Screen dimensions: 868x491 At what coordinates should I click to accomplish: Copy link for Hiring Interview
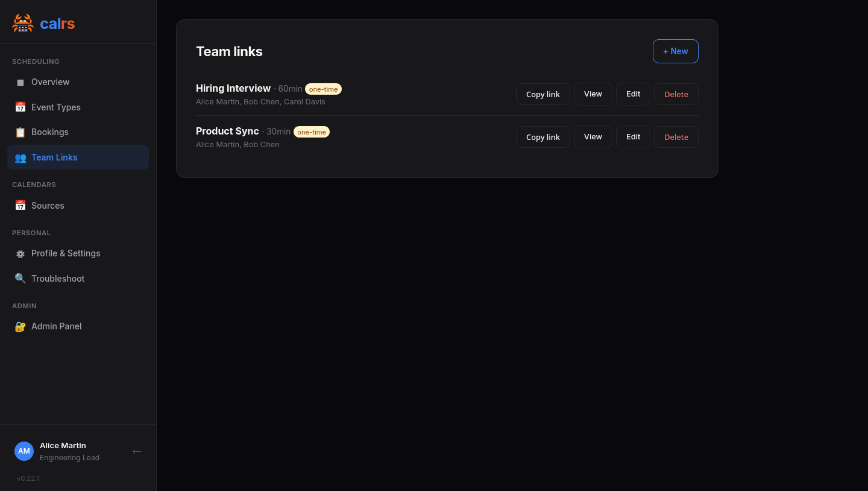coord(542,94)
